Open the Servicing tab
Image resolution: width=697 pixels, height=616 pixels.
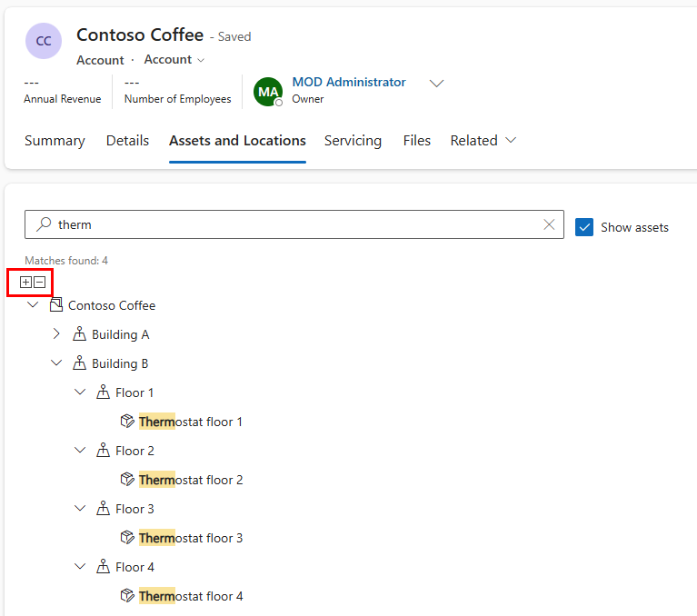(x=353, y=141)
